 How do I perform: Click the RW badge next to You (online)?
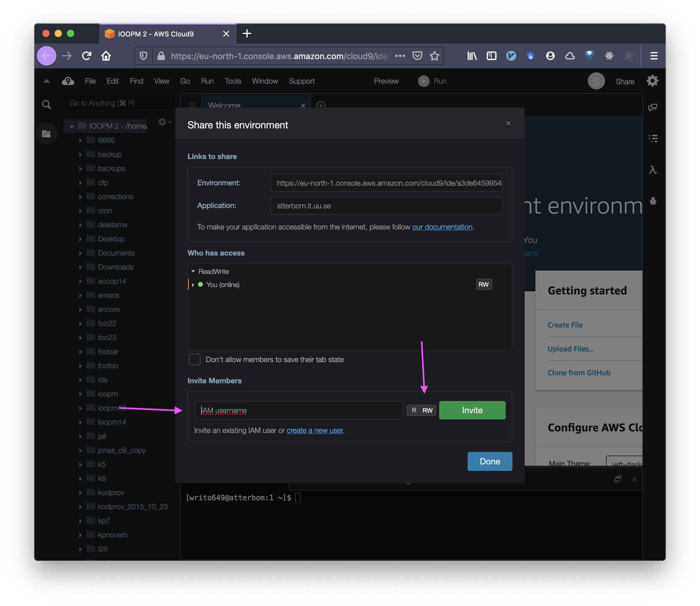click(x=483, y=284)
